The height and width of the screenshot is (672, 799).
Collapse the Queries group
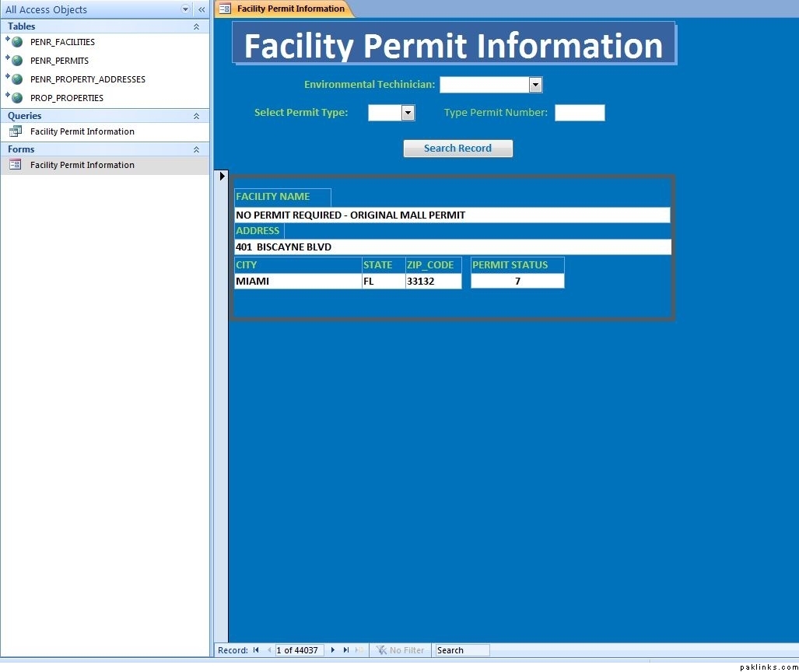(x=196, y=116)
